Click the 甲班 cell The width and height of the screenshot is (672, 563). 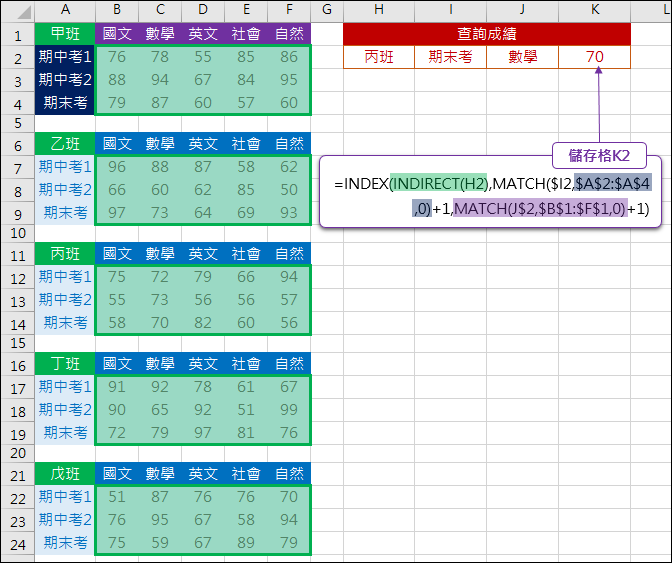65,34
